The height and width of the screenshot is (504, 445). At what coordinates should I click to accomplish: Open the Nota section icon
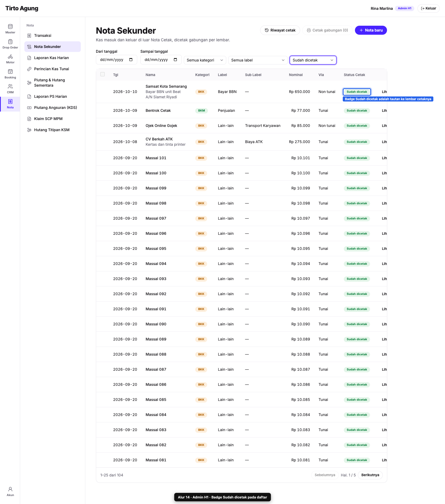pyautogui.click(x=10, y=101)
